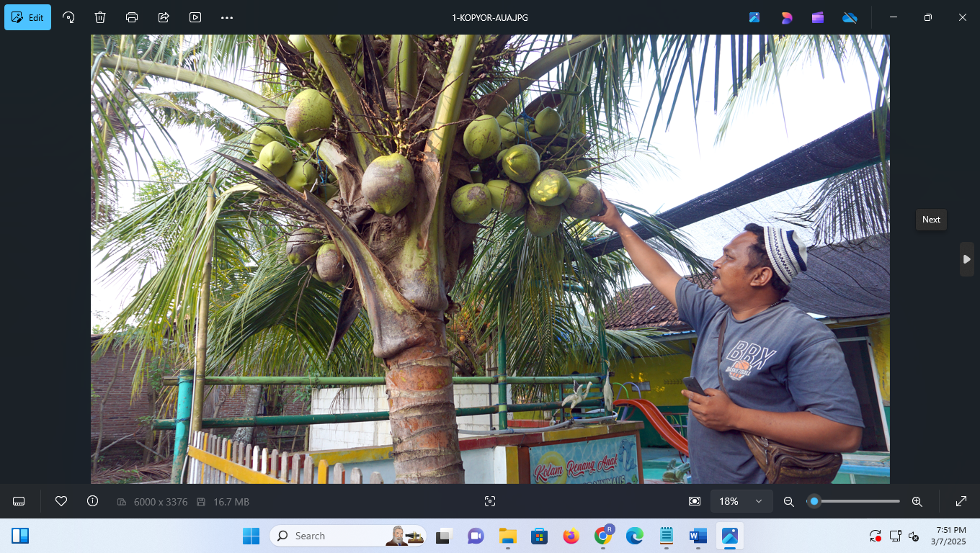Restore down the Photos window

928,17
